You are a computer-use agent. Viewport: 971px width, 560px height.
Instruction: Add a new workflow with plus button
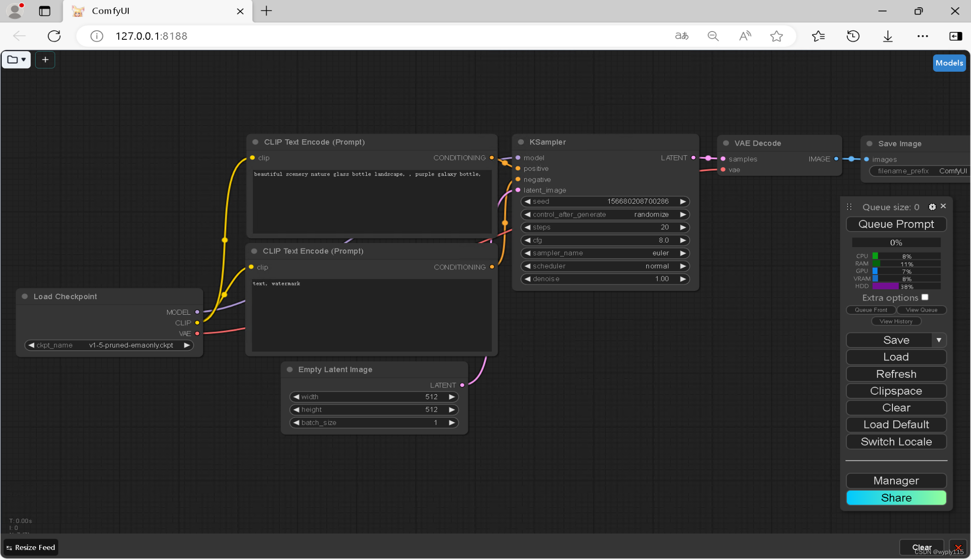pos(45,60)
